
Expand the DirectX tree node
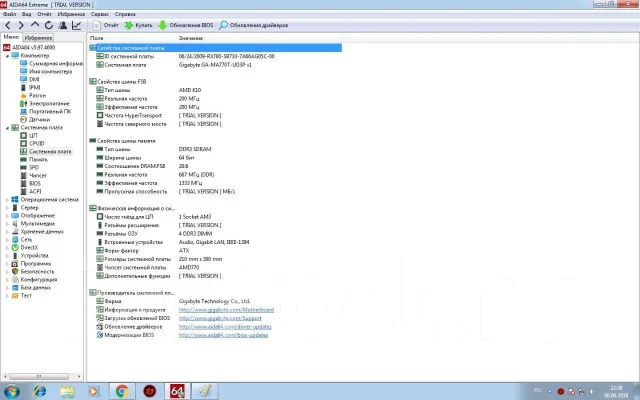click(7, 248)
